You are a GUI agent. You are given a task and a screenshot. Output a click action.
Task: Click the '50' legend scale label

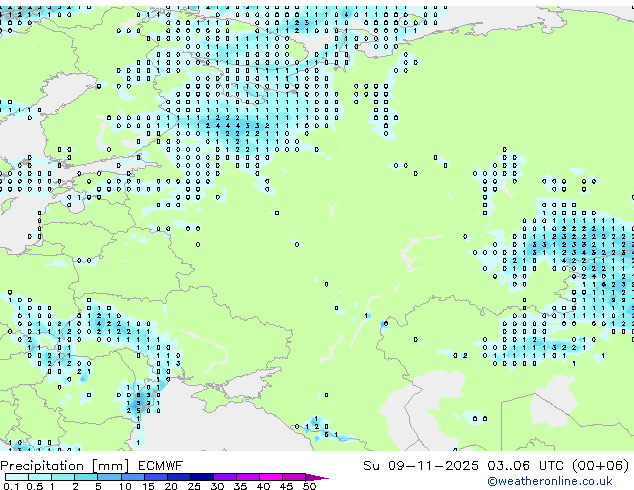tap(309, 486)
